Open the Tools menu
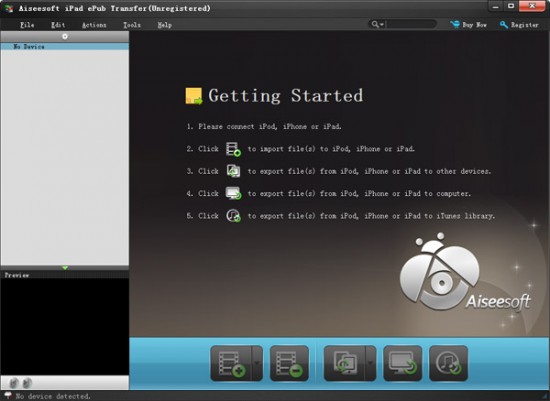Screen dimensions: 550x401 132,25
